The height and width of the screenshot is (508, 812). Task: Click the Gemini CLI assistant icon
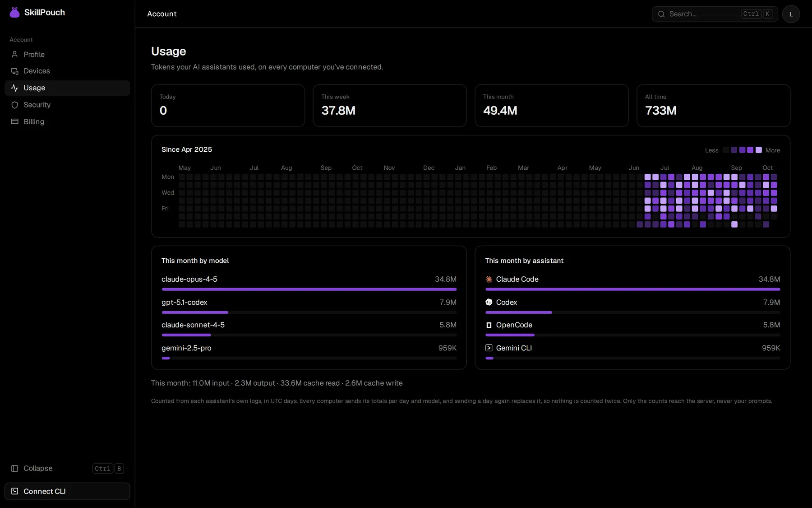coord(489,348)
